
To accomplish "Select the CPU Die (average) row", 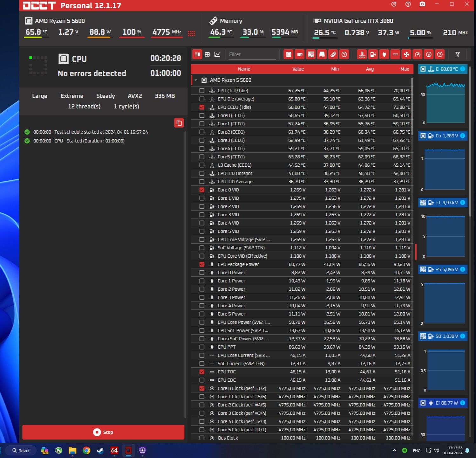I will (302, 99).
